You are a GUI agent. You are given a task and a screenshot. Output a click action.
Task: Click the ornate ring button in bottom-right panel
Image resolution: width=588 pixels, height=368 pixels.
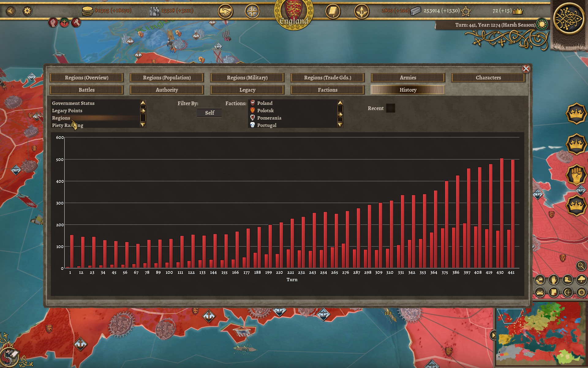[581, 292]
